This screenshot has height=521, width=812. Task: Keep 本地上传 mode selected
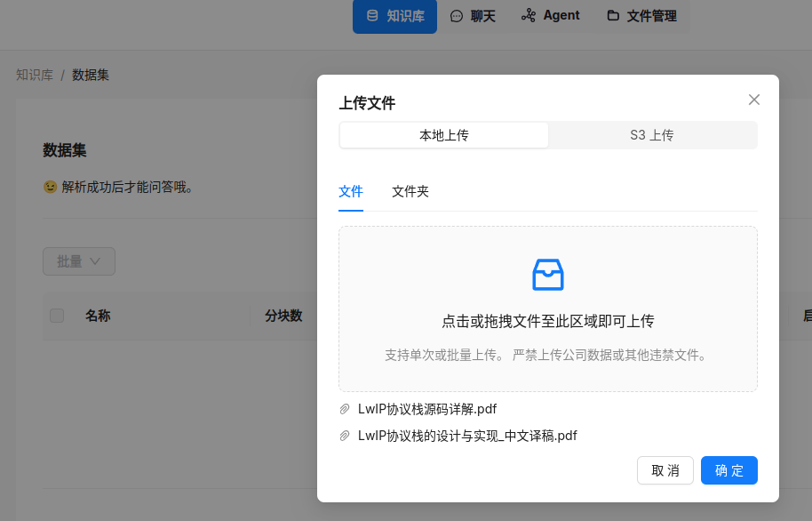tap(443, 135)
